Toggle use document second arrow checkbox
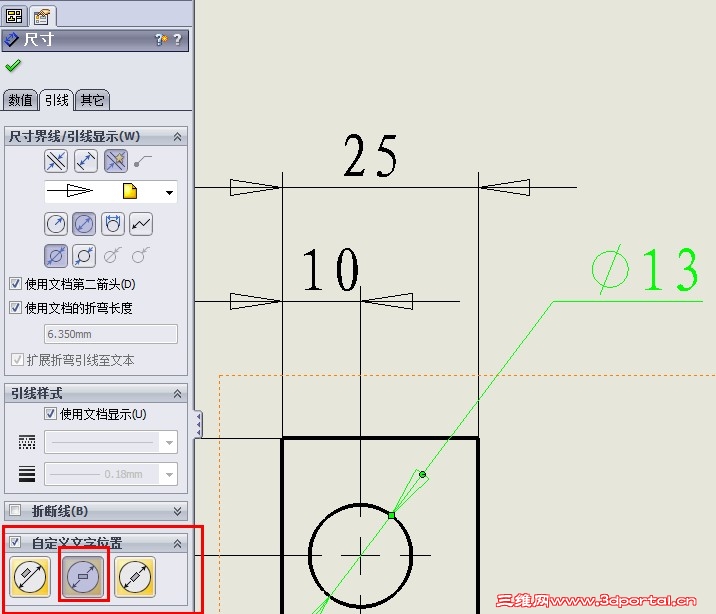 (x=15, y=284)
